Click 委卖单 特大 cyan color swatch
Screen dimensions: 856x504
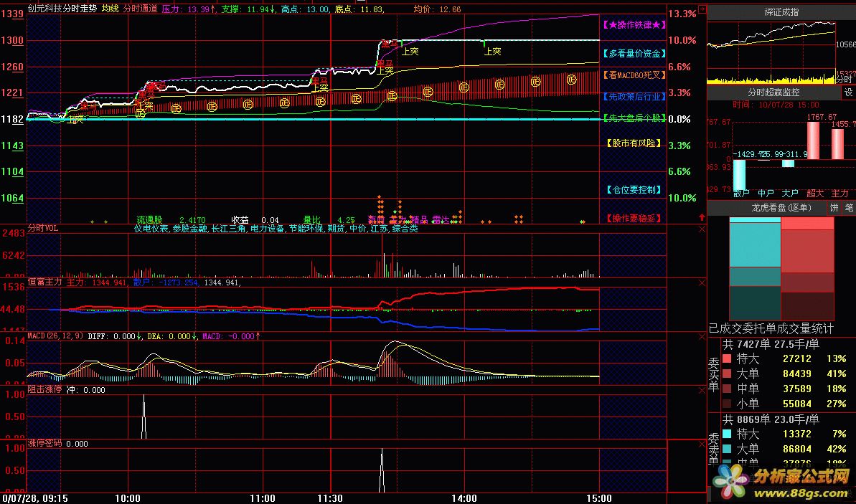(727, 434)
